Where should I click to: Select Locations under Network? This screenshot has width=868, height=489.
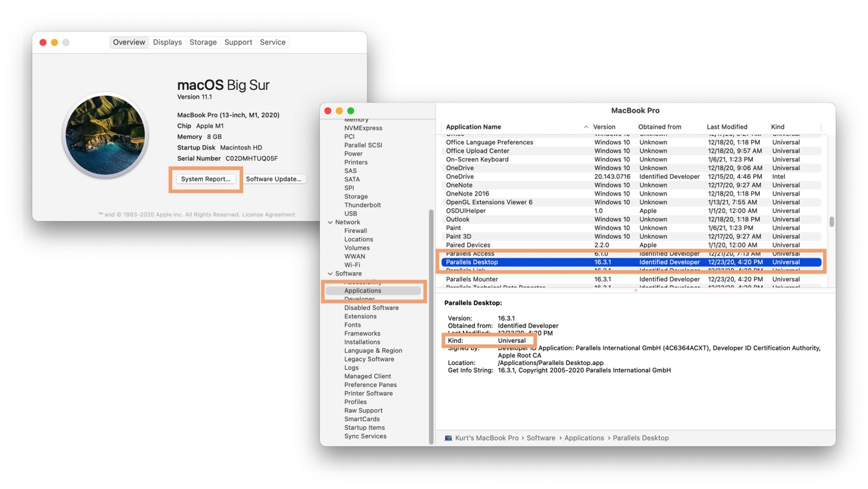pyautogui.click(x=359, y=239)
